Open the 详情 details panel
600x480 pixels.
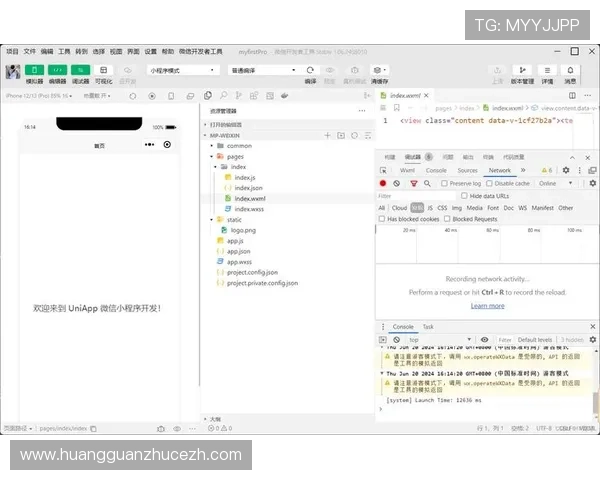(x=547, y=70)
